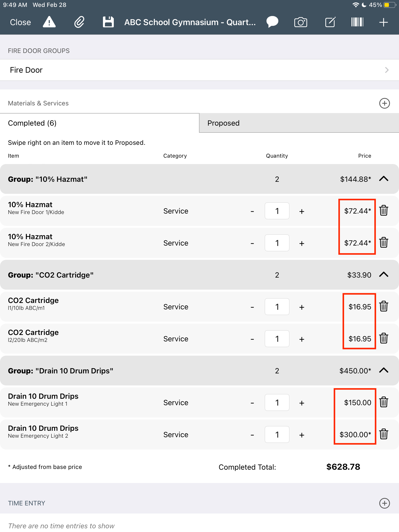Collapse the "CO2 Cartridge" group

(384, 275)
